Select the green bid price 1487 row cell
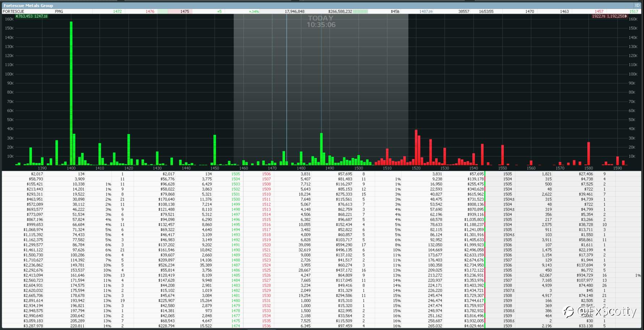Screen dimensions: 644x330 (x=236, y=265)
